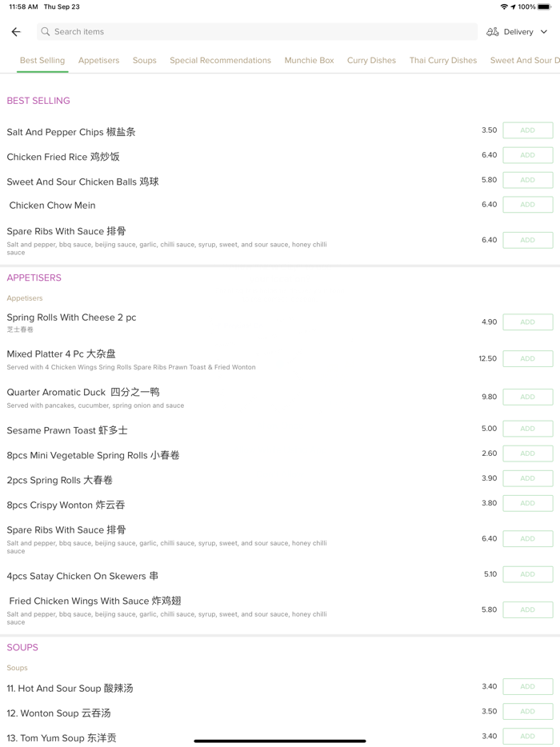Add Mixed Platter 4 Pc
The image size is (560, 747).
tap(527, 359)
